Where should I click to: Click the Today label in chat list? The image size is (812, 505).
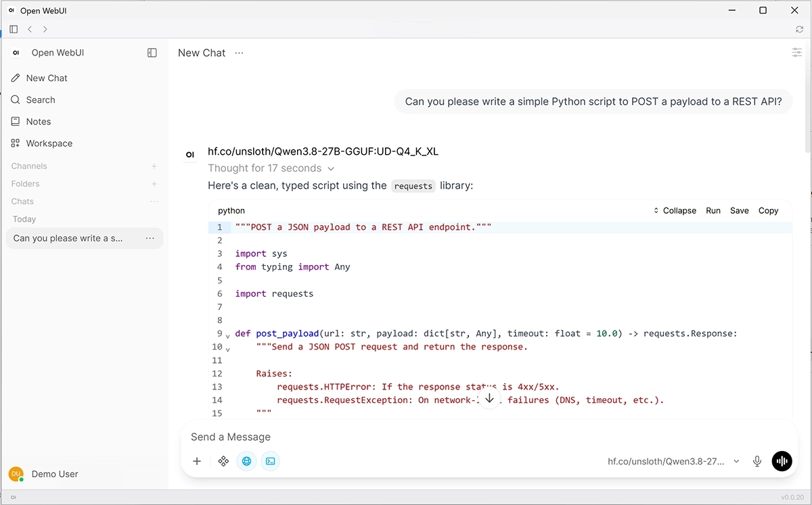click(x=24, y=219)
